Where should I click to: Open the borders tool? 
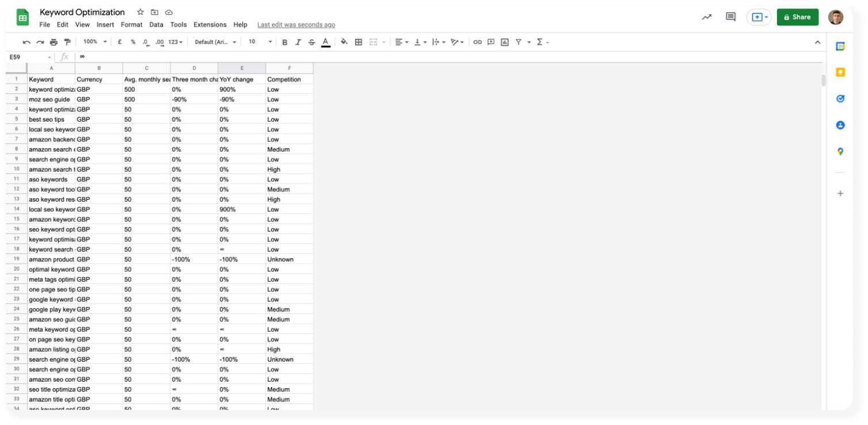pyautogui.click(x=359, y=42)
